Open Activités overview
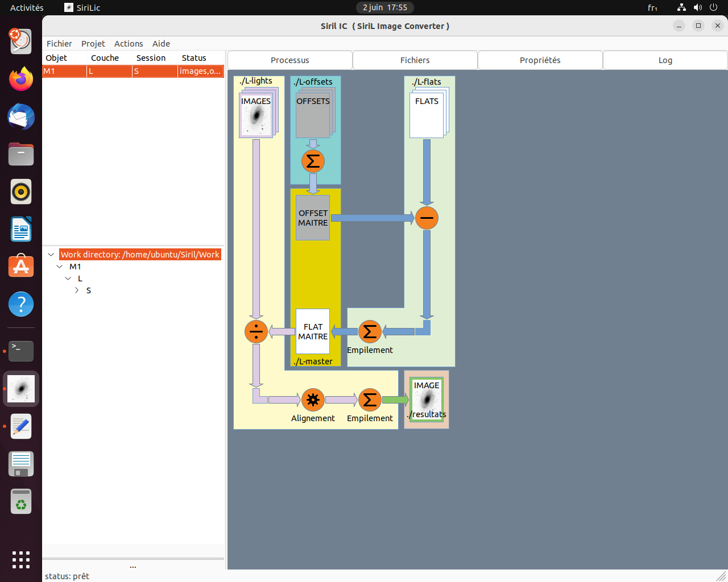Screen dimensions: 728x582 [x=27, y=7]
